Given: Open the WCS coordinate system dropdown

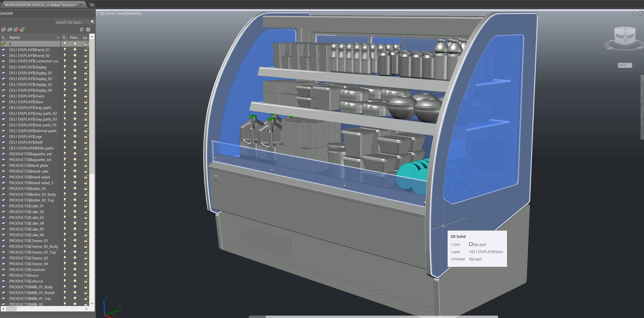Looking at the screenshot, I should pos(625,65).
